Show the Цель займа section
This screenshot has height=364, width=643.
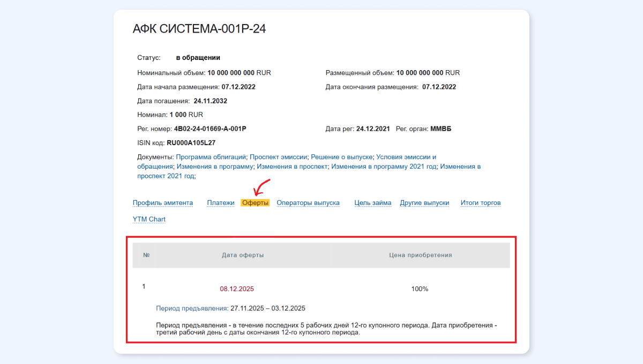click(x=373, y=203)
